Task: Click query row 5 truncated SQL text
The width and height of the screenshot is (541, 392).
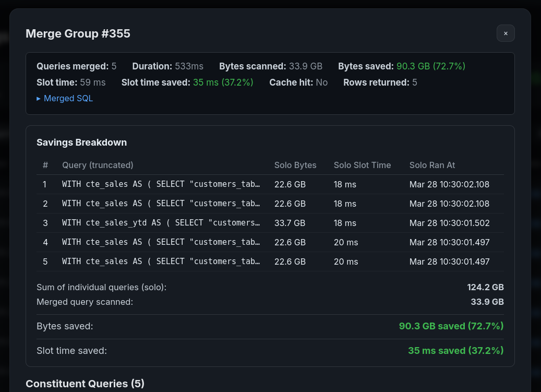Action: [161, 262]
